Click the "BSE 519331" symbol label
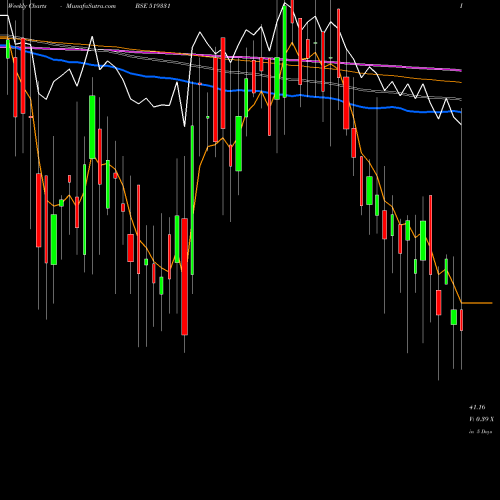Image resolution: width=500 pixels, height=500 pixels. [x=152, y=6]
